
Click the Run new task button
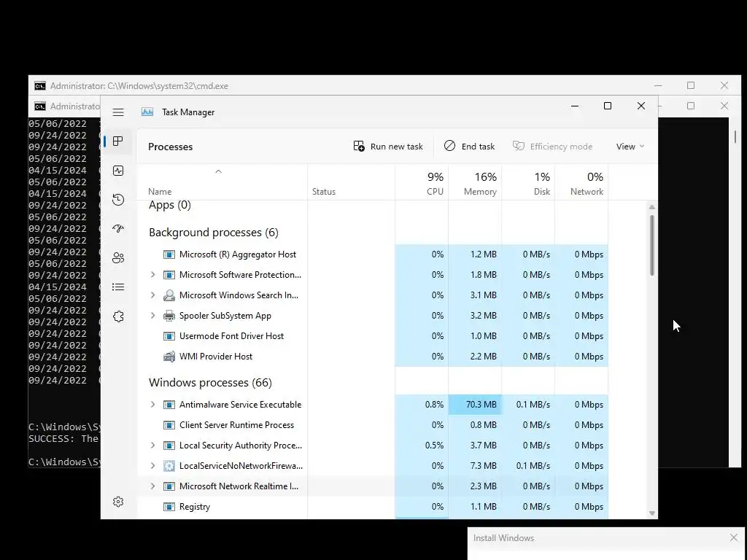[x=388, y=146]
